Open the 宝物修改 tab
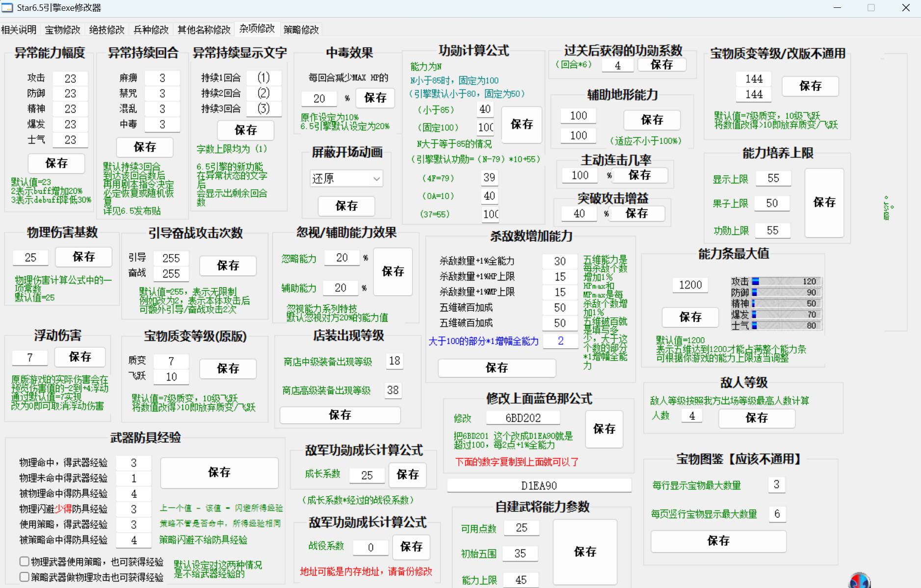This screenshot has width=921, height=588. 62,29
